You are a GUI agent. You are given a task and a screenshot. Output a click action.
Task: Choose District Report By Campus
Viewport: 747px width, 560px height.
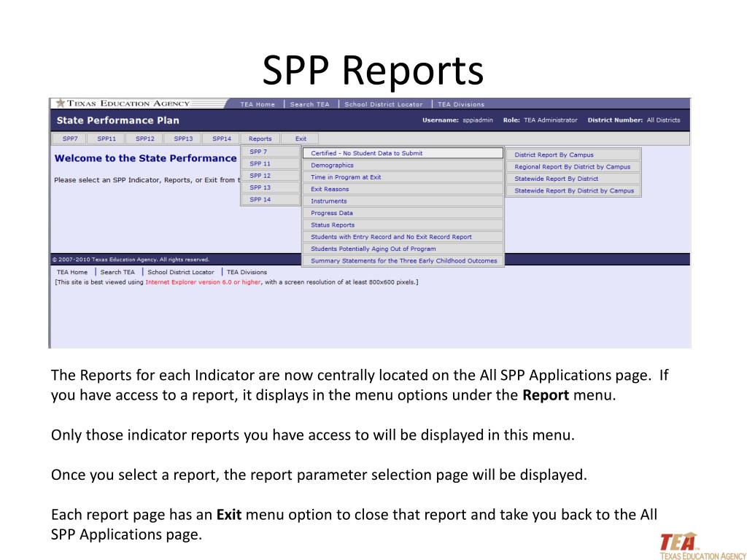[x=573, y=155]
